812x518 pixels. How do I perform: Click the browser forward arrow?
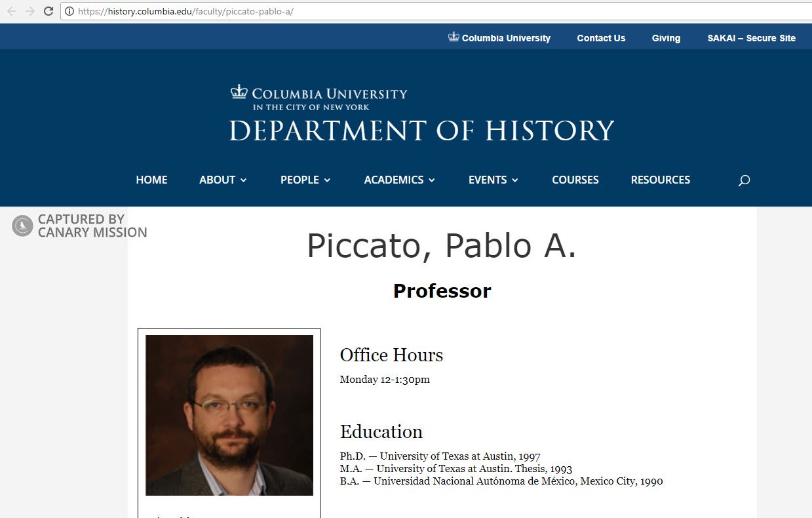tap(29, 10)
